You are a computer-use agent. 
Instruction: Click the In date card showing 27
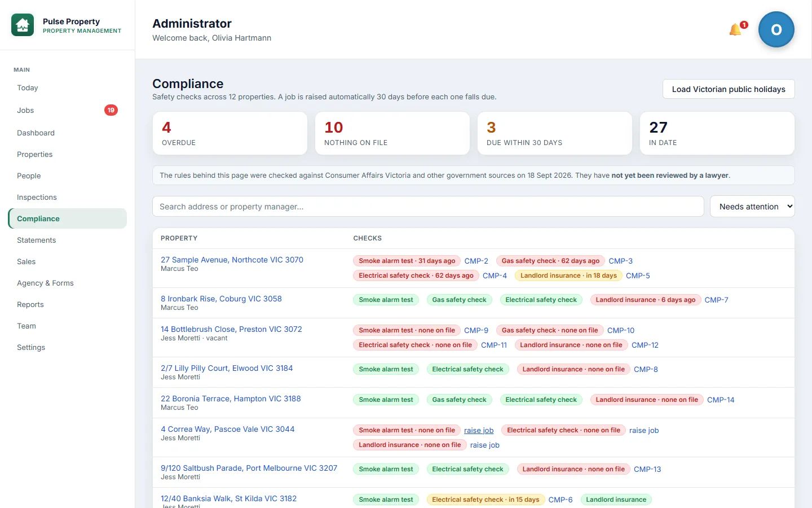tap(717, 133)
